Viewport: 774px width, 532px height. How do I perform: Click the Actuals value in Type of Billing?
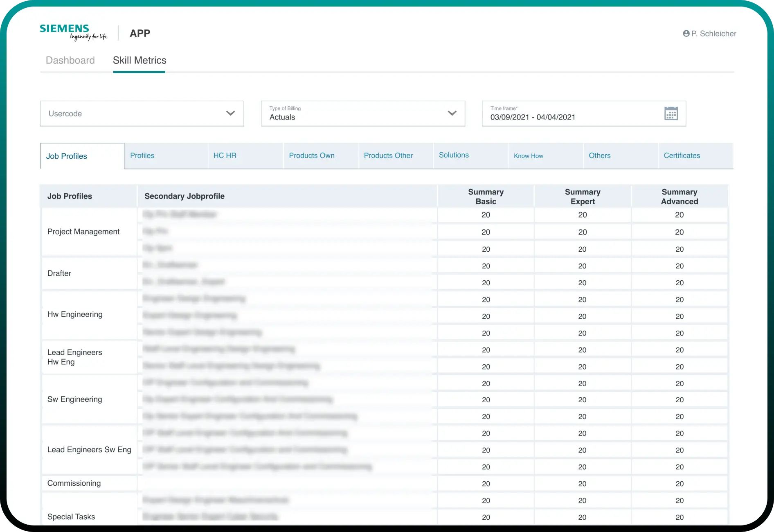282,117
